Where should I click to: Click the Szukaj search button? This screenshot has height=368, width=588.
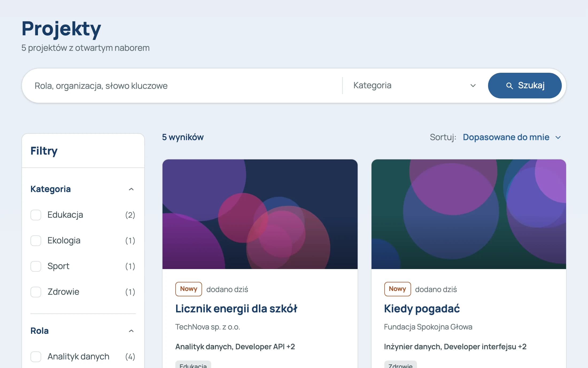click(525, 86)
